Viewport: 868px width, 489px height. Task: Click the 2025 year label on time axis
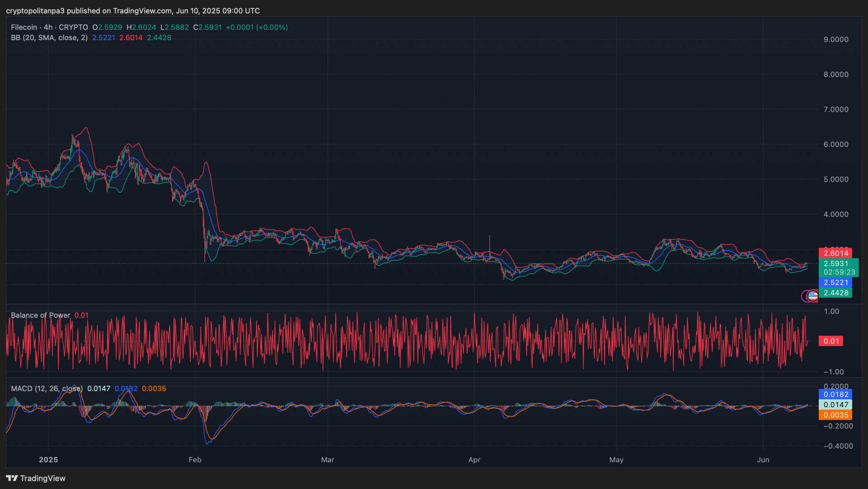tap(48, 460)
